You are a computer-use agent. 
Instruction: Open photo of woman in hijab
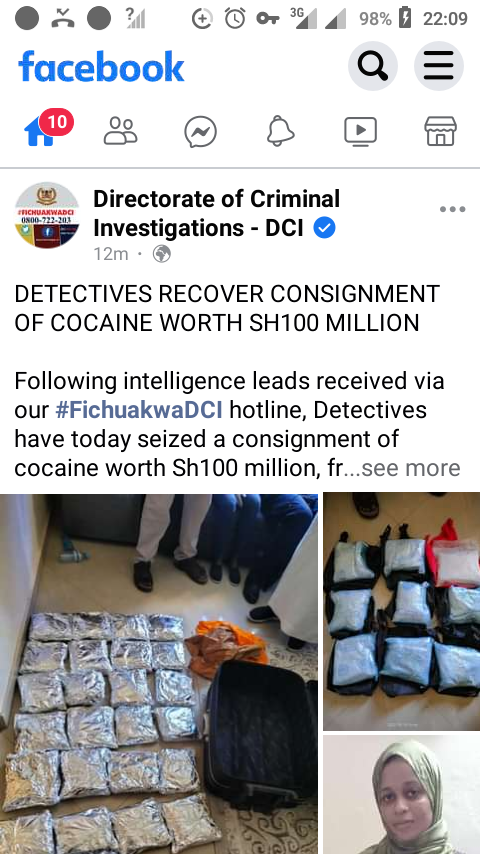tap(402, 795)
